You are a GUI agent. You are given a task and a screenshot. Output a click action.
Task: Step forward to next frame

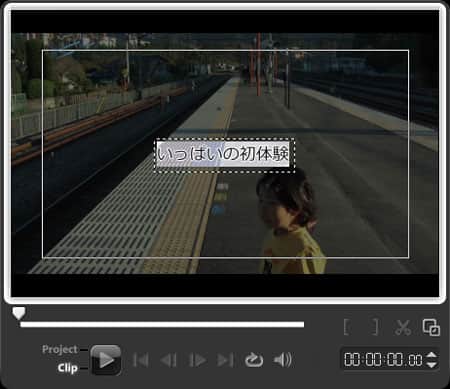(197, 360)
